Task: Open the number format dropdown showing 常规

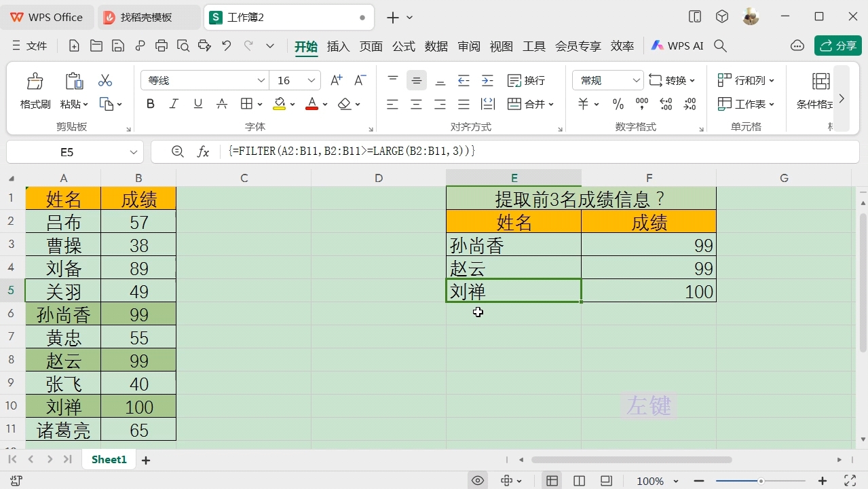Action: click(x=606, y=79)
